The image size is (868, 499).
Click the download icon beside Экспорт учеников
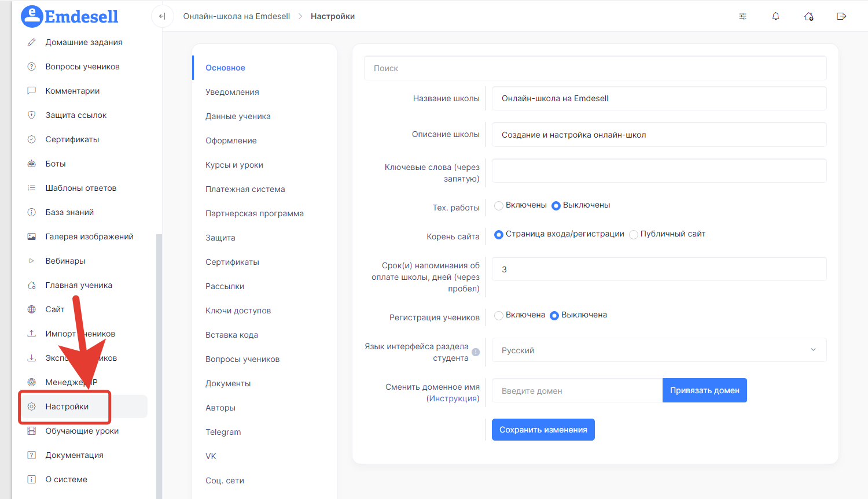(x=32, y=358)
